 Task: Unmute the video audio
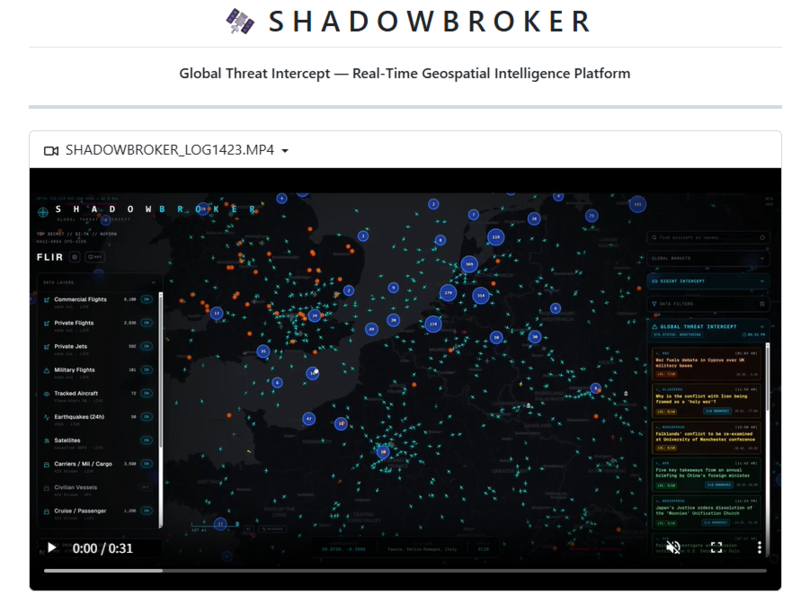[673, 548]
